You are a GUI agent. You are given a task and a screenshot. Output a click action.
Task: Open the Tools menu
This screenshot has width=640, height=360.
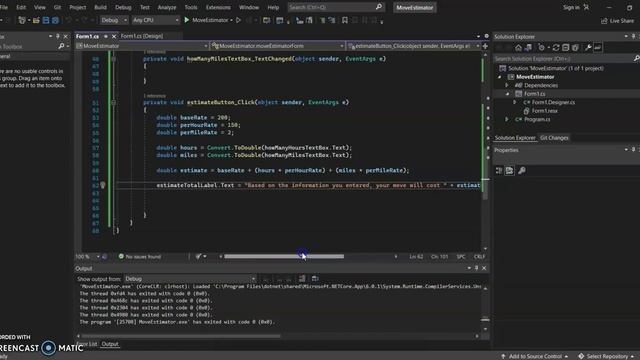click(x=191, y=7)
